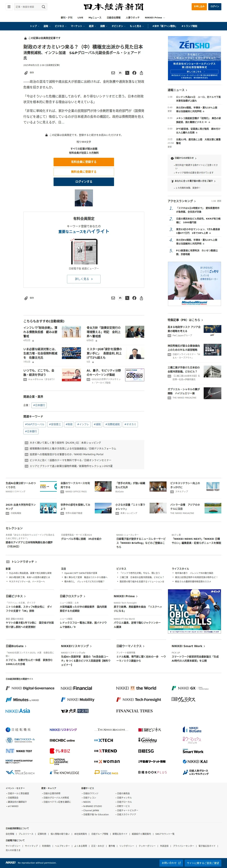
Task: Open the 人事ウオッチ tab
Action: point(132,18)
